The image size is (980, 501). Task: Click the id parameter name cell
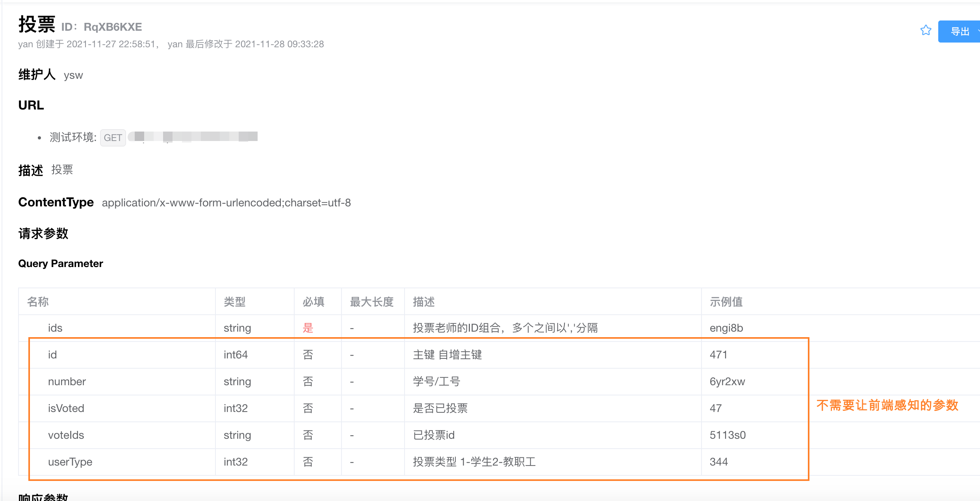(52, 354)
